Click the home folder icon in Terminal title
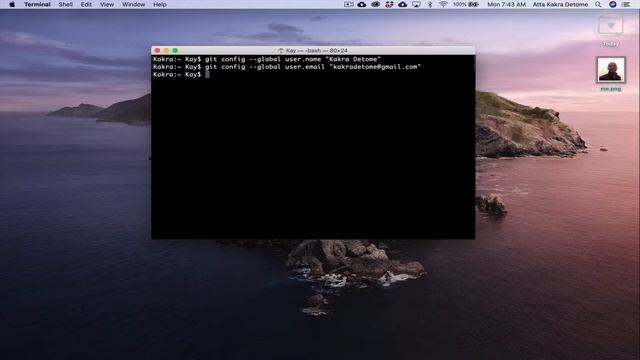The width and height of the screenshot is (640, 360). click(x=281, y=51)
